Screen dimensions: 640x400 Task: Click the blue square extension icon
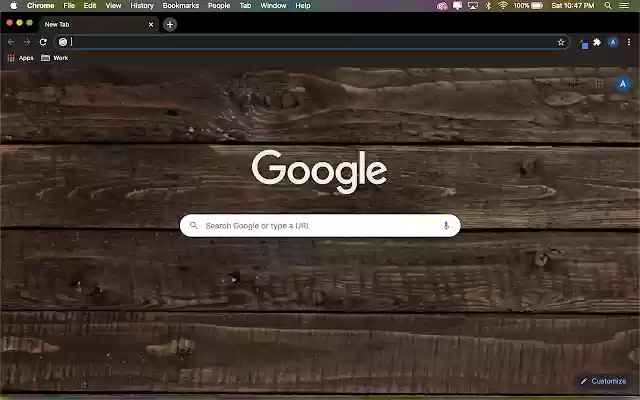click(584, 44)
